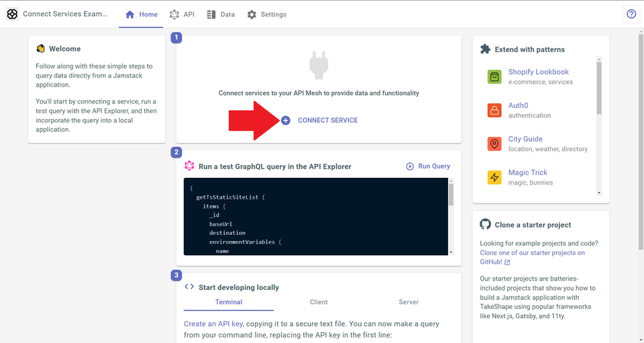Click the e-commerce, services tag text
Viewport: 644px width, 343px height.
(x=541, y=82)
